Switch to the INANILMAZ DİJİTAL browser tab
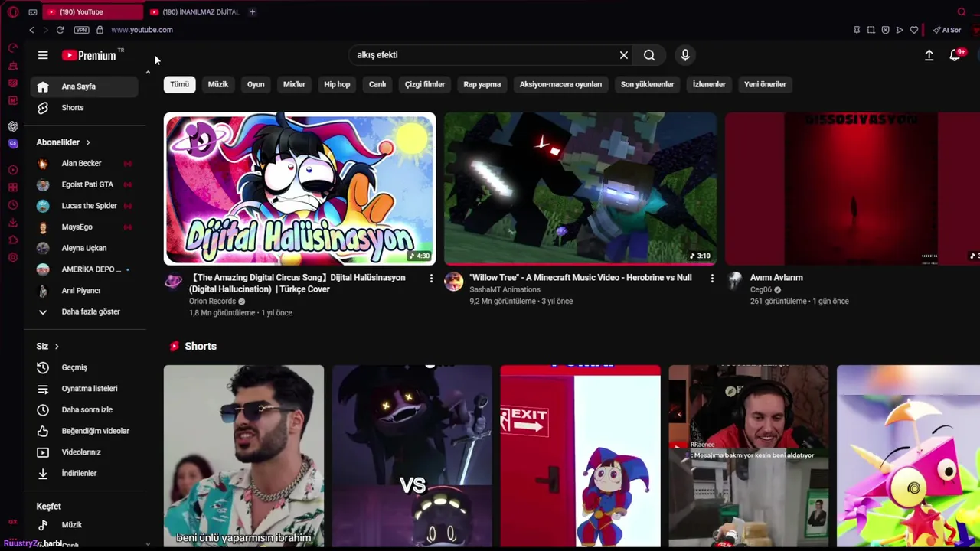This screenshot has height=551, width=980. 195,12
